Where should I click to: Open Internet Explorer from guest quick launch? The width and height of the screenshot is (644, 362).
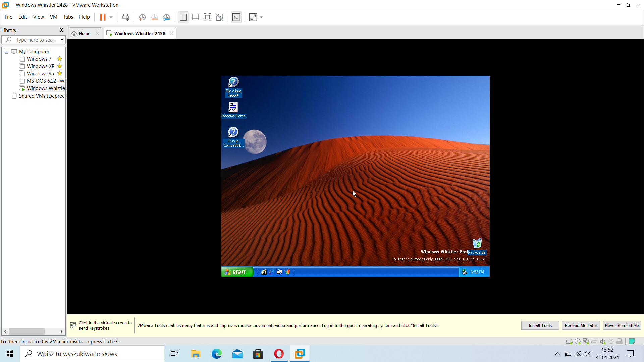pos(272,272)
